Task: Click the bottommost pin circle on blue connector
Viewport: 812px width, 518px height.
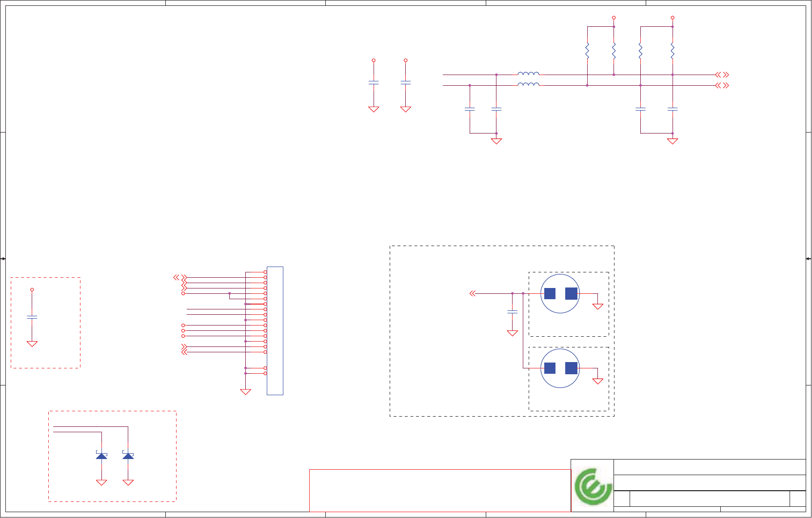Action: [265, 373]
